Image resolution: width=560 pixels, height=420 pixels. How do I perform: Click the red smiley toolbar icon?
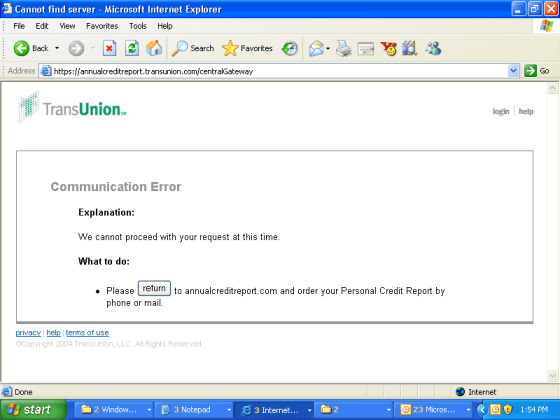(x=389, y=49)
